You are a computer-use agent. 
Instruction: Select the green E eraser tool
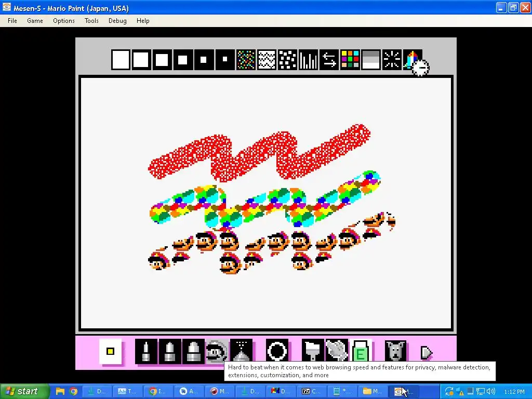point(361,351)
